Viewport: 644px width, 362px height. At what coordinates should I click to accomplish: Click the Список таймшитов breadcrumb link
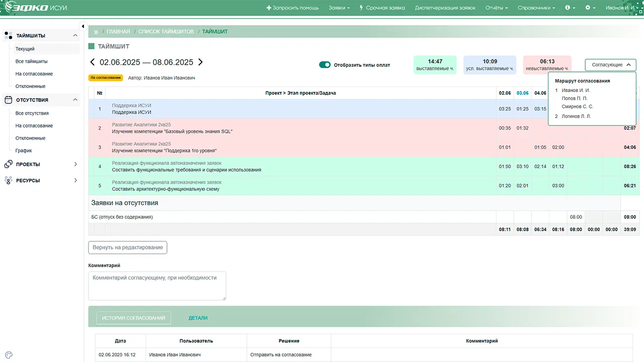click(166, 32)
